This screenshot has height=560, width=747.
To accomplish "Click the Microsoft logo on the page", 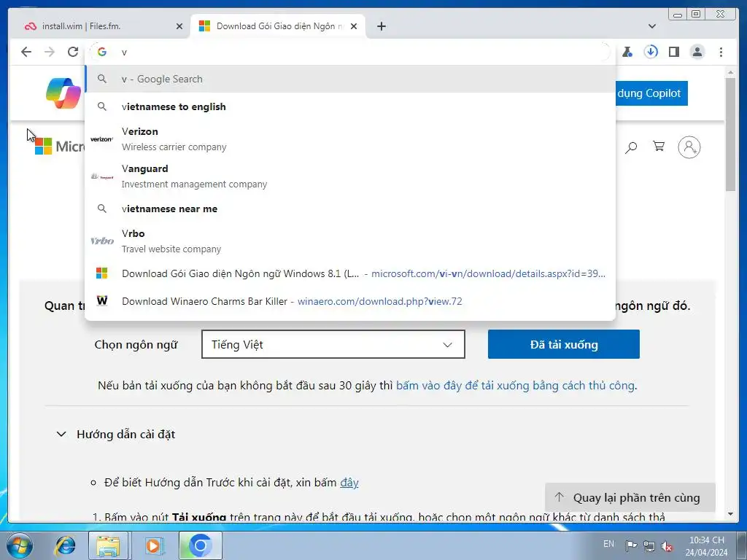I will (59, 146).
